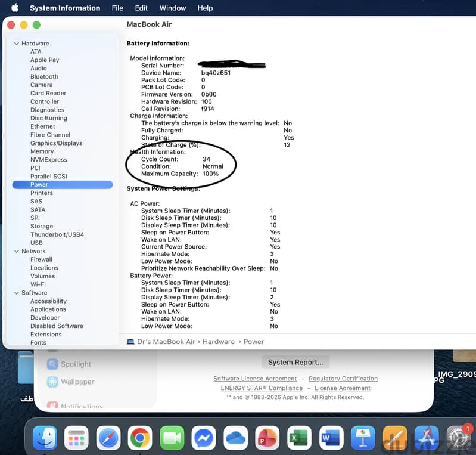Open the Help menu
Image resolution: width=476 pixels, height=455 pixels.
click(205, 8)
